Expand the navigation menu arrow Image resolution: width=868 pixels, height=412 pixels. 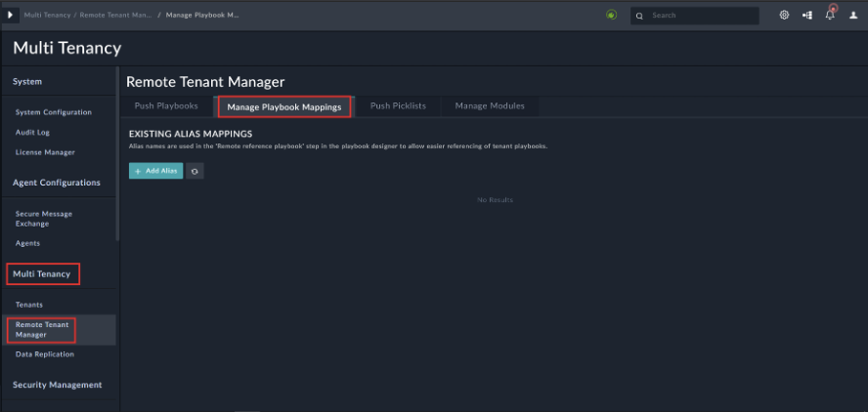pos(11,16)
